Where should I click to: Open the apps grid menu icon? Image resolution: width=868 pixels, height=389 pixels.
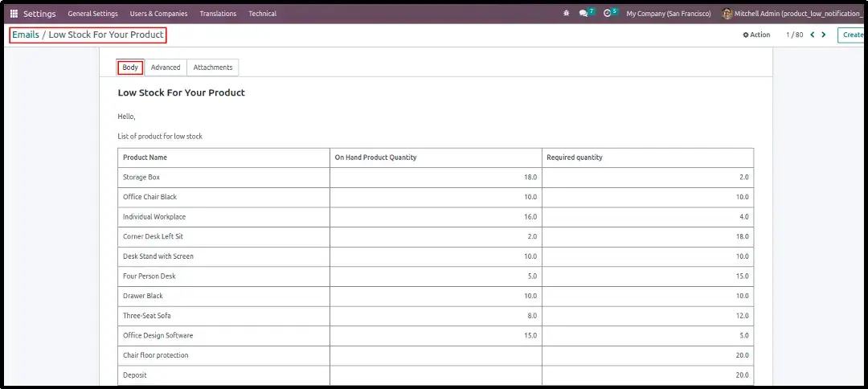pos(14,14)
